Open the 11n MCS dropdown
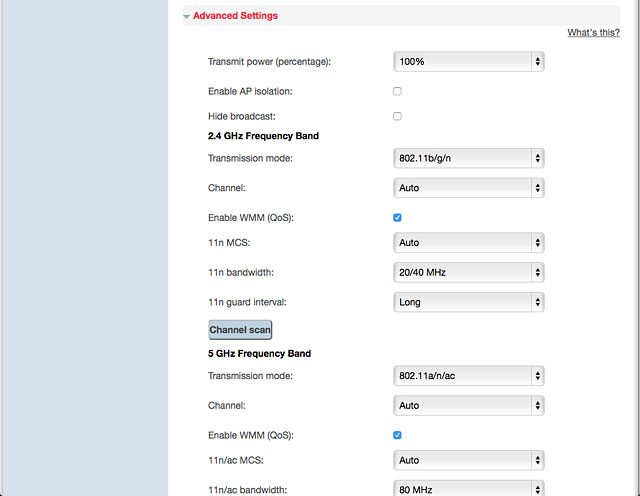Image resolution: width=640 pixels, height=496 pixels. 469,242
